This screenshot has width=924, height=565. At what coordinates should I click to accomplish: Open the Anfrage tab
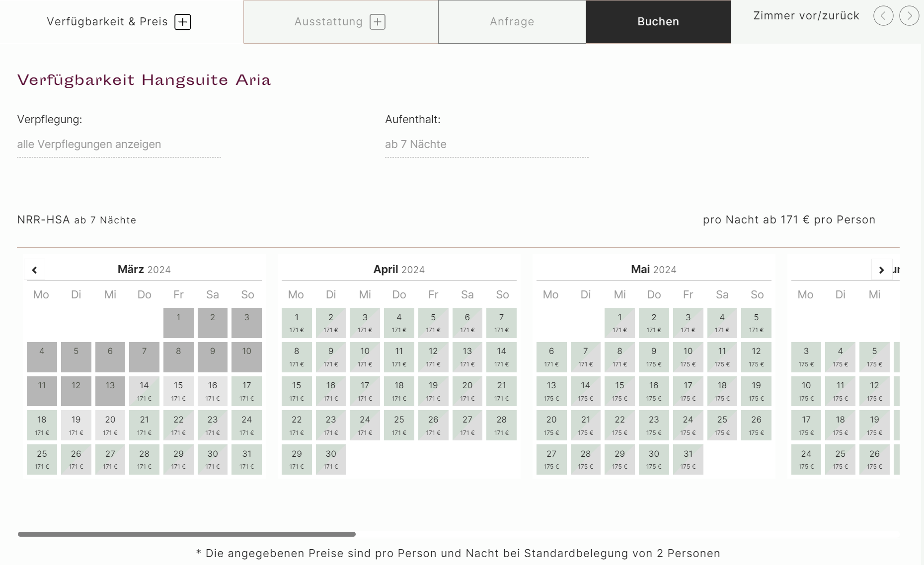tap(512, 22)
